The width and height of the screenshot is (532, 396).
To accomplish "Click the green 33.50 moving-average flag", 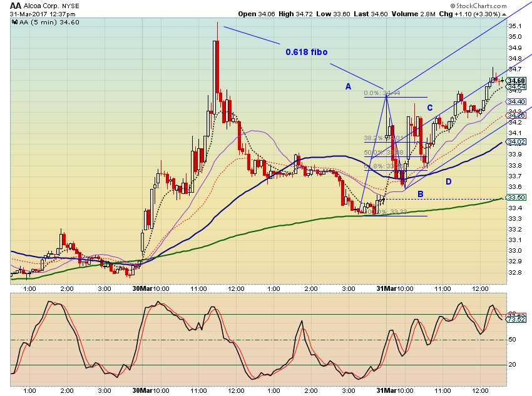I will (516, 197).
